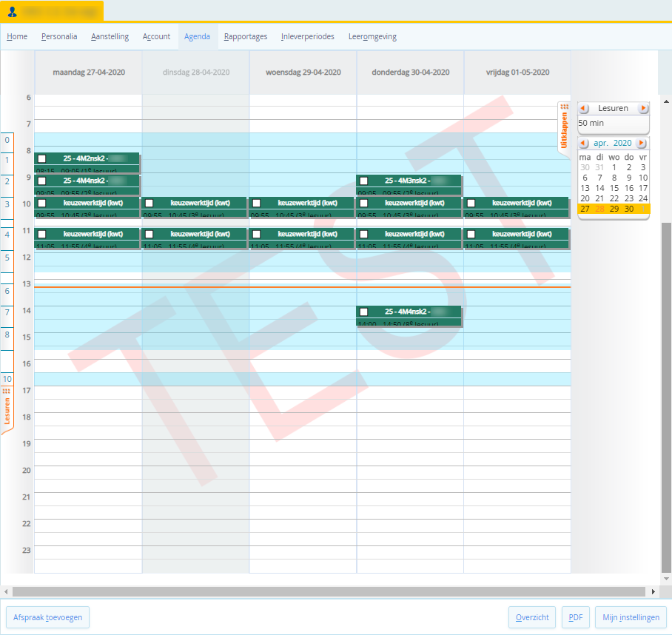Viewport: 672px width, 635px height.
Task: Check Thursday 25 - 4M3nsk2 lesson checkbox
Action: click(x=364, y=181)
